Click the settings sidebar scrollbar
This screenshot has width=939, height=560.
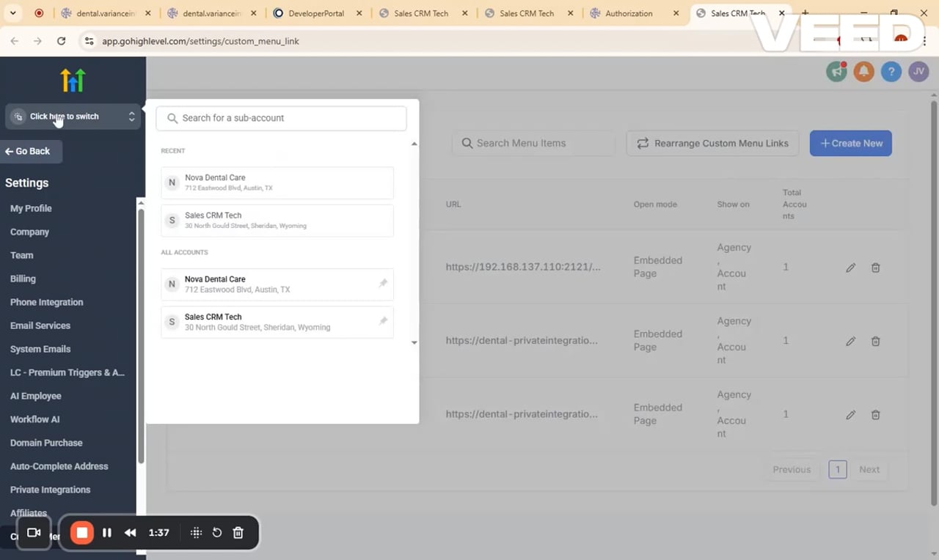click(141, 335)
